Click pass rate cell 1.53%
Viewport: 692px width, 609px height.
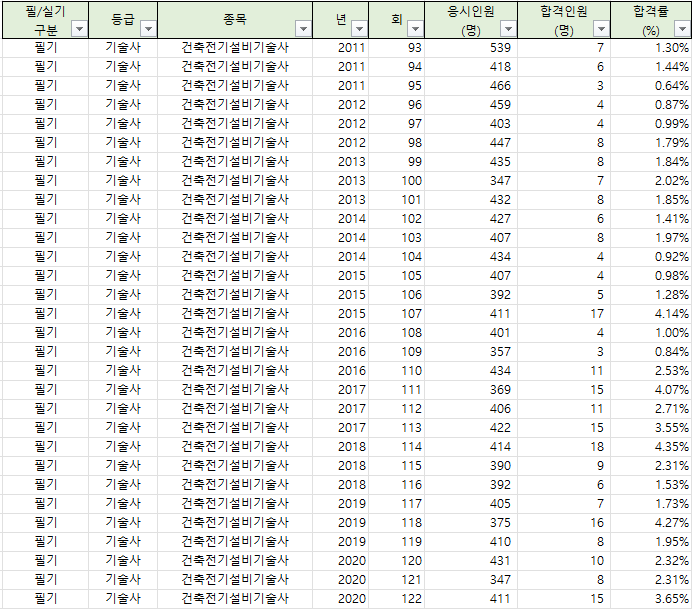click(x=651, y=484)
